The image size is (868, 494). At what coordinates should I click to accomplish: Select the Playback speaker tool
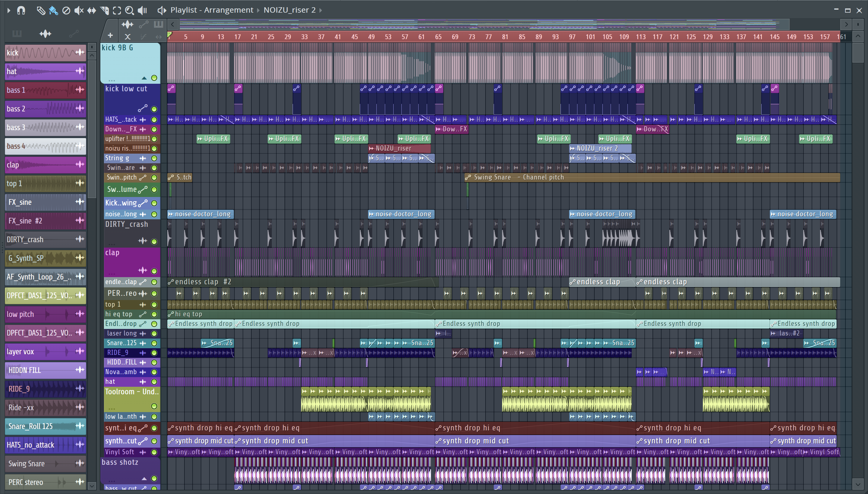pyautogui.click(x=142, y=11)
